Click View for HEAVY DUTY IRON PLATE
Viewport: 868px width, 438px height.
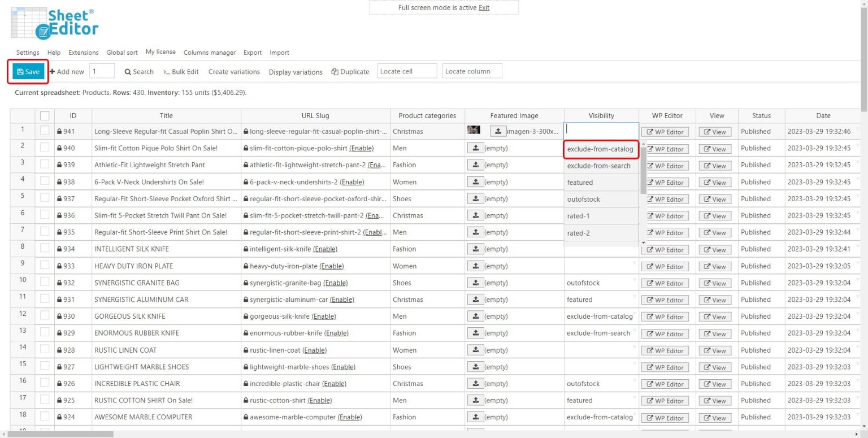tap(715, 266)
